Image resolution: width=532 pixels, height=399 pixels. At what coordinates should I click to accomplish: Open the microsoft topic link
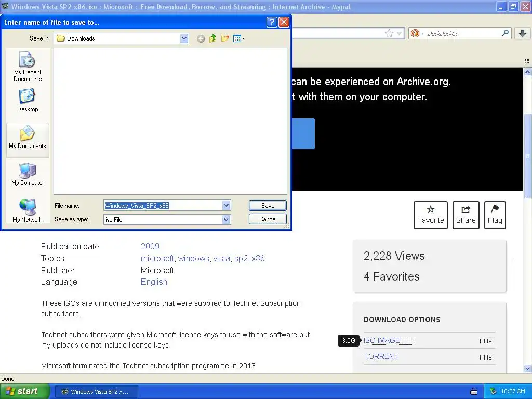coord(157,258)
